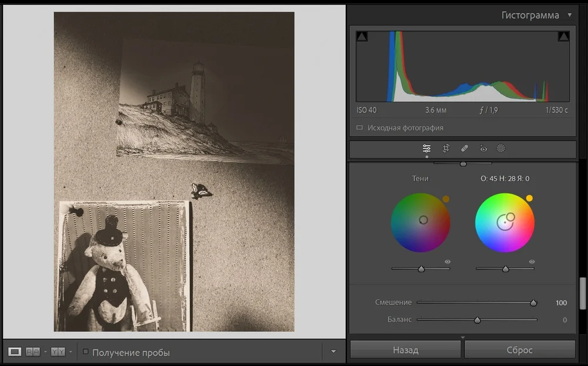Toggle highlight clipping triangle in histogram
This screenshot has width=588, height=366.
[563, 36]
